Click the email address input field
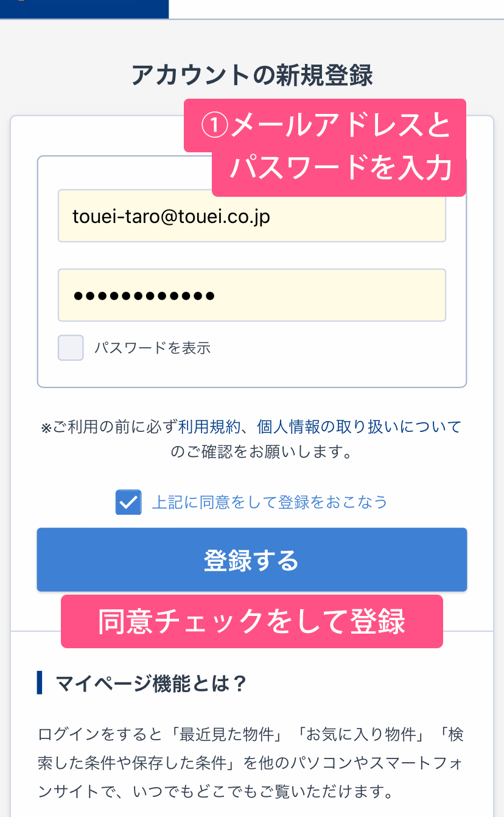Image resolution: width=504 pixels, height=817 pixels. (x=251, y=217)
